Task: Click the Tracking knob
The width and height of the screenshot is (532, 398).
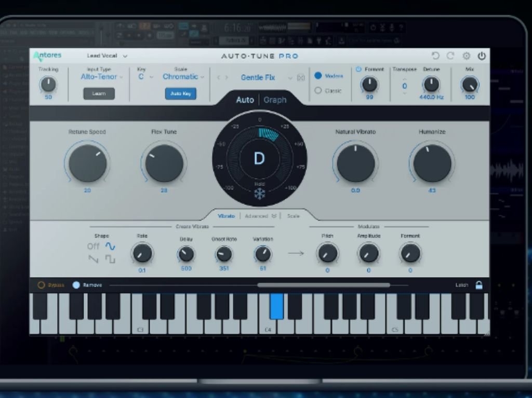Action: coord(48,85)
